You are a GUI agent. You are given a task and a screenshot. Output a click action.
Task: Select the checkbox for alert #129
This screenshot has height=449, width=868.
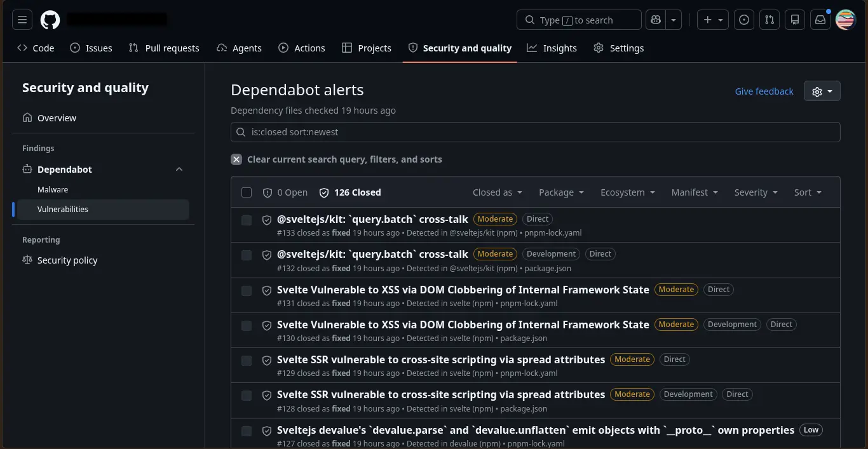(247, 360)
